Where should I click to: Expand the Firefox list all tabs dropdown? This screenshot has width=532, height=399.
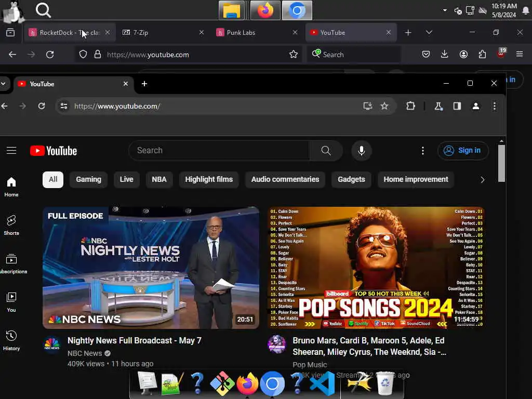(429, 32)
